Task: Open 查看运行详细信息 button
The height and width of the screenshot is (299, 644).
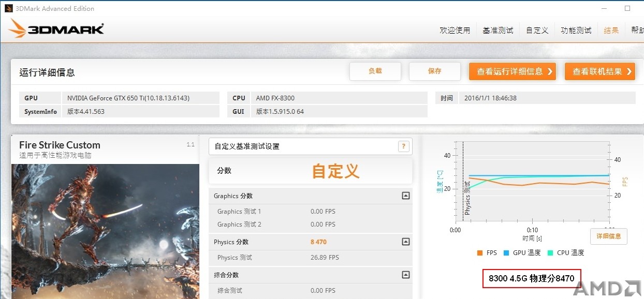Action: tap(513, 71)
